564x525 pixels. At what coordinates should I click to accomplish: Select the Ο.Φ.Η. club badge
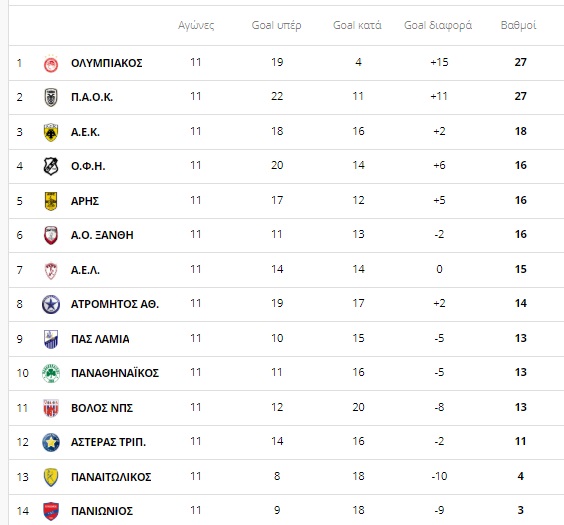(51, 166)
